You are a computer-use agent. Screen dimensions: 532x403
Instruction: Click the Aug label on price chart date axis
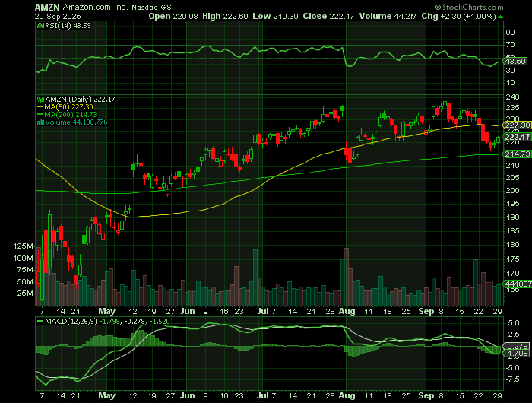coord(347,311)
